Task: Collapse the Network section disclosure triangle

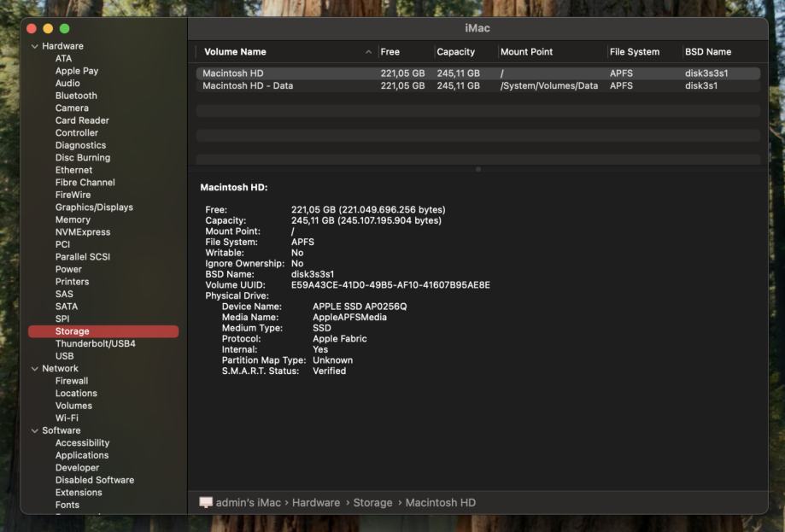Action: [x=35, y=369]
